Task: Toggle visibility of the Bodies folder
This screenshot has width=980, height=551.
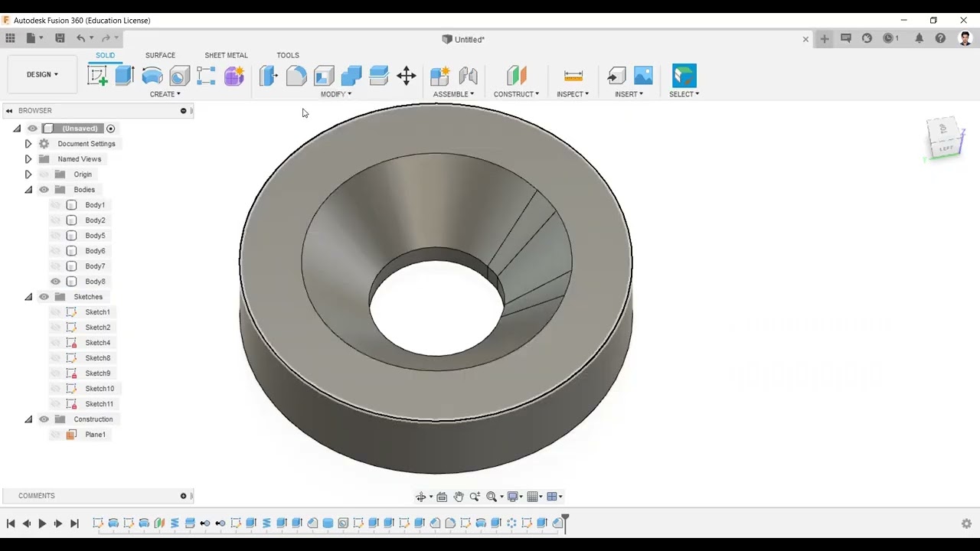Action: coord(44,190)
